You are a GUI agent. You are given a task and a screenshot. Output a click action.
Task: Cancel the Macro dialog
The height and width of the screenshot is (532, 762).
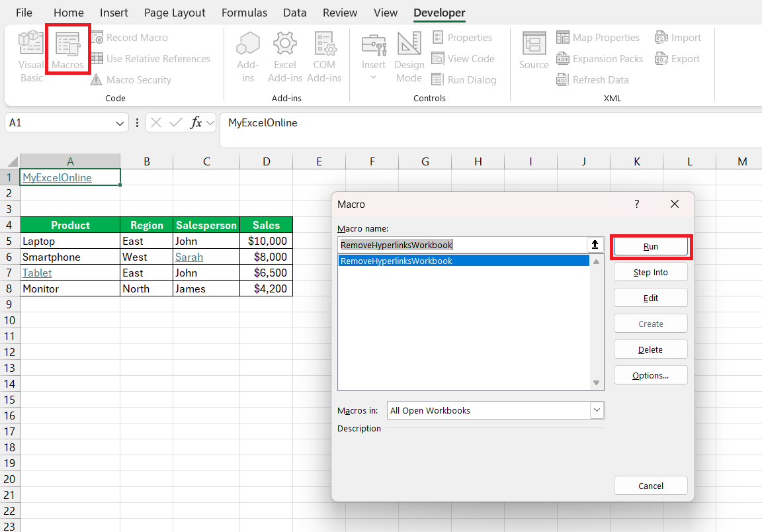(651, 486)
